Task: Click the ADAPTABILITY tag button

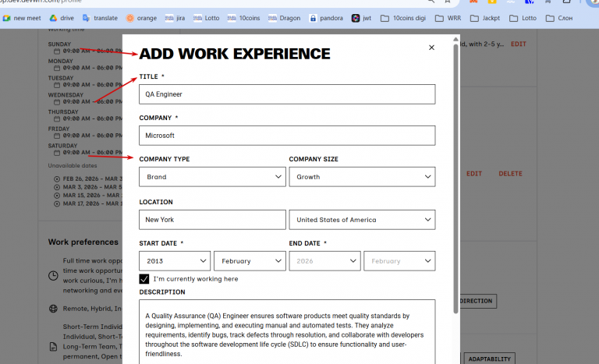Action: pos(489,359)
